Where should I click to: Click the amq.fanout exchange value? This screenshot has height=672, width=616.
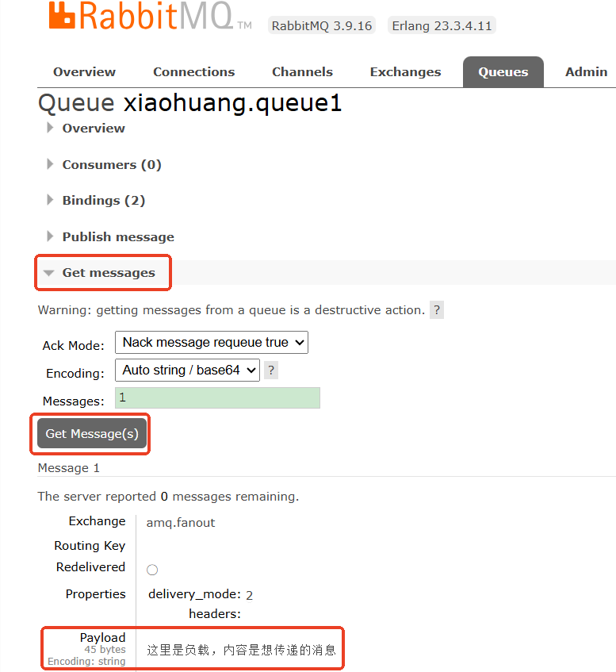click(x=181, y=523)
